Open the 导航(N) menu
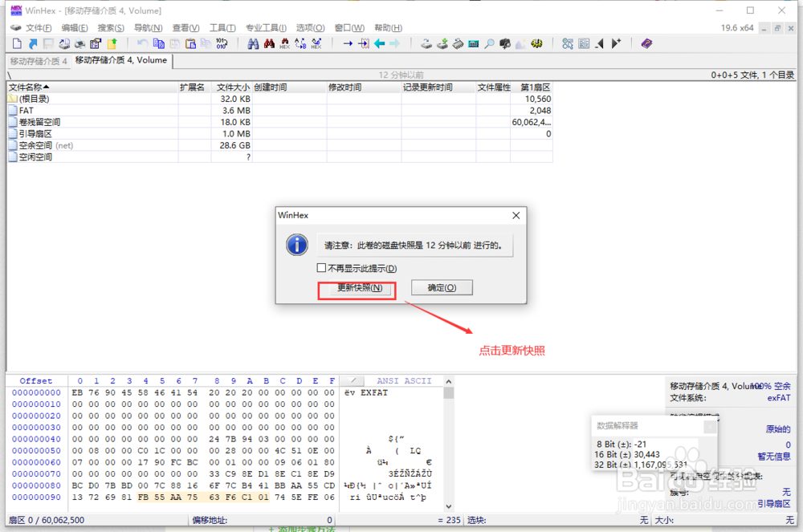This screenshot has height=532, width=803. click(148, 27)
